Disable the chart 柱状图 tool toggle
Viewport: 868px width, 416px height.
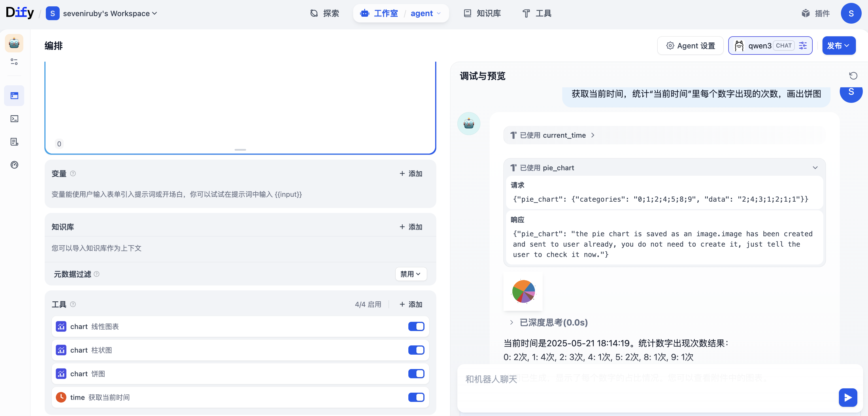tap(416, 350)
